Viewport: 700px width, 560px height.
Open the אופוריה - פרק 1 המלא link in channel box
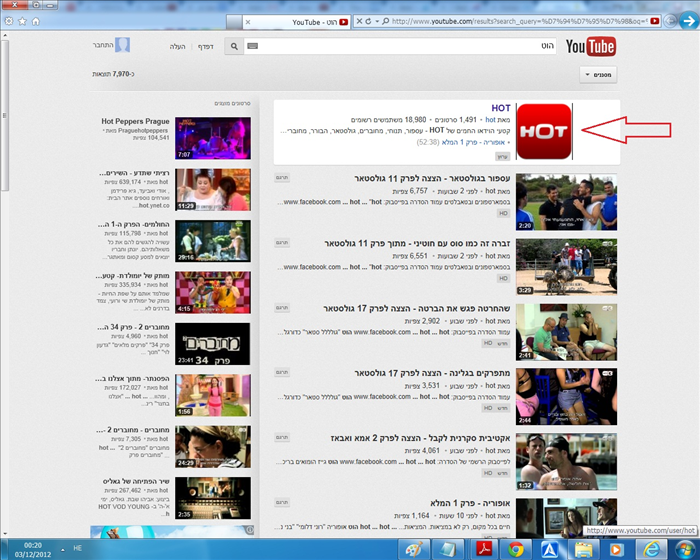[x=473, y=142]
